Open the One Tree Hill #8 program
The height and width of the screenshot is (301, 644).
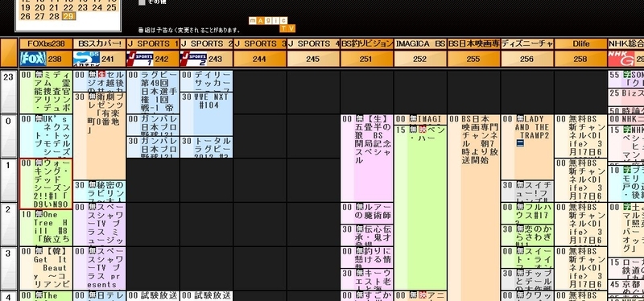click(46, 228)
